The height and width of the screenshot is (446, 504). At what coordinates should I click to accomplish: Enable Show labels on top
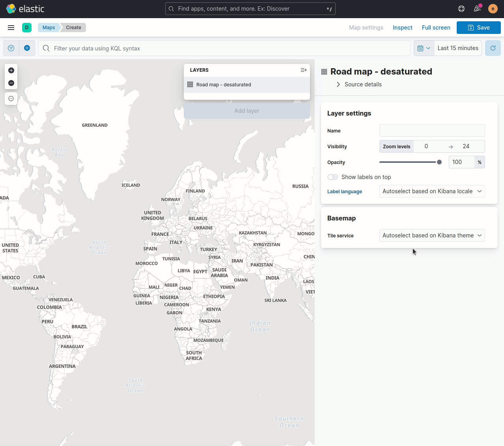pos(332,177)
